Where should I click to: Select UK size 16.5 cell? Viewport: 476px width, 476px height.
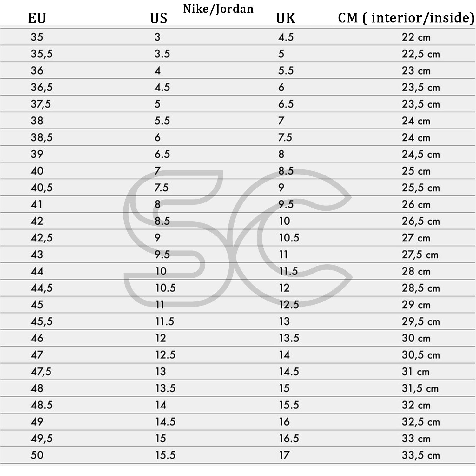pos(289,439)
